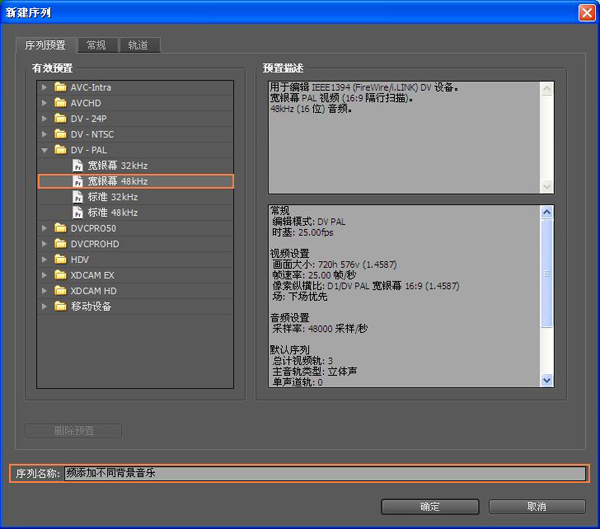Click the XDCAM EX folder icon
This screenshot has height=529, width=600.
[x=60, y=275]
